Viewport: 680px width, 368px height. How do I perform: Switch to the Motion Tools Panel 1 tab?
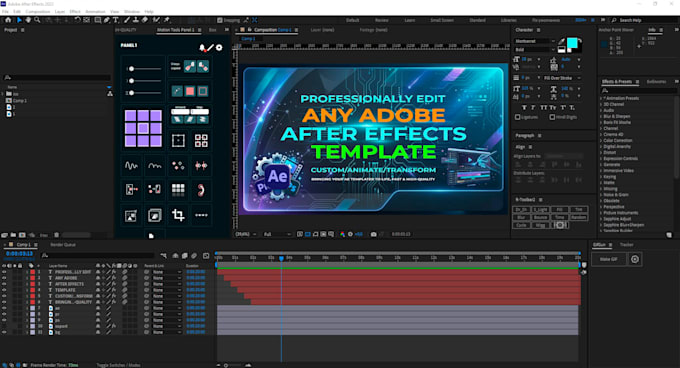point(176,30)
